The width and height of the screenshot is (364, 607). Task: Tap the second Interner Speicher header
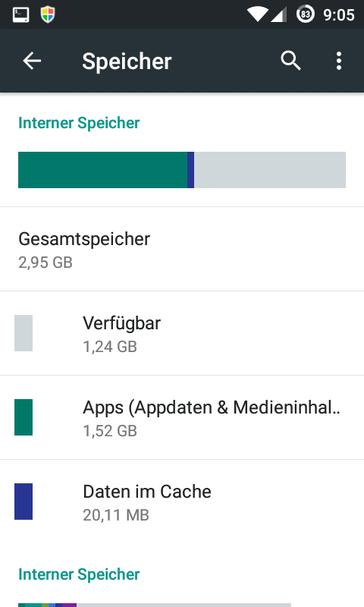(79, 574)
